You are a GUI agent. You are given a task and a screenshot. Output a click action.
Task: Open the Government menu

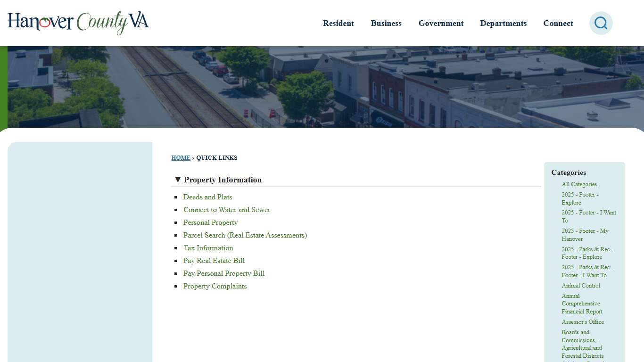pos(441,23)
